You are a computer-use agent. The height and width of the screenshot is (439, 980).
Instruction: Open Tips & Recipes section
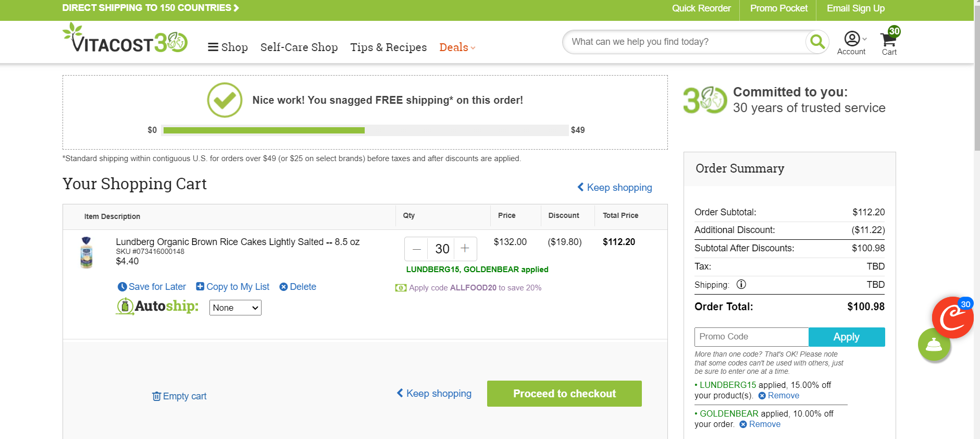tap(389, 47)
